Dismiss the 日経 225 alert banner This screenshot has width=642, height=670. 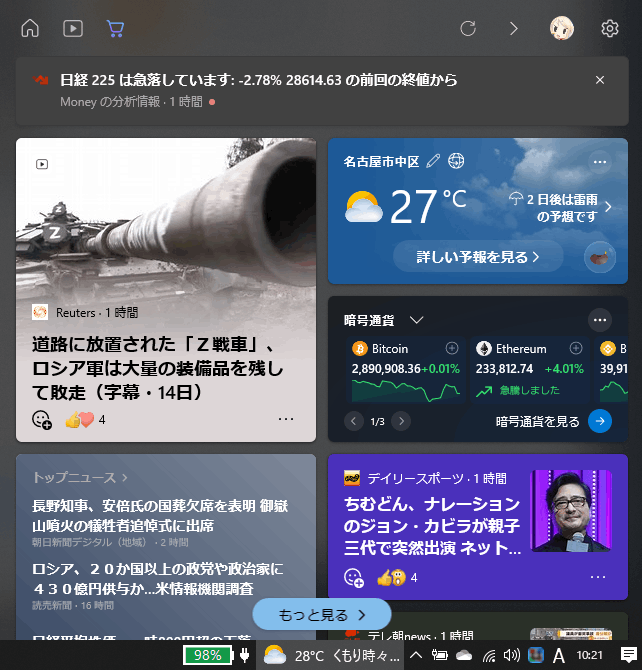(x=600, y=80)
